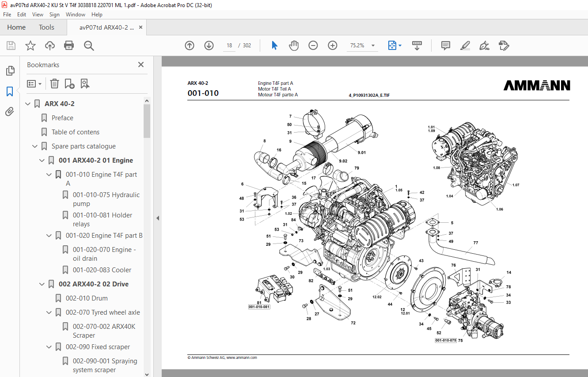
Task: Collapse the navigation pane with the arrow handle
Action: [x=158, y=218]
